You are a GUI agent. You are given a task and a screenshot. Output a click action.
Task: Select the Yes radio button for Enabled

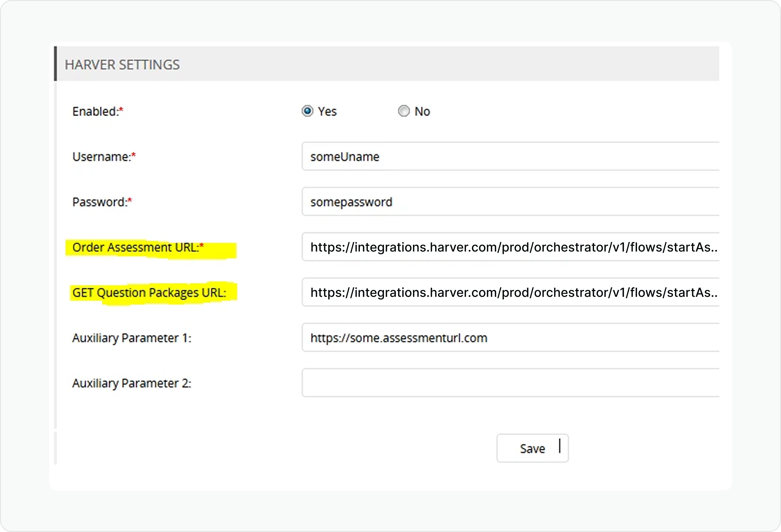[307, 111]
